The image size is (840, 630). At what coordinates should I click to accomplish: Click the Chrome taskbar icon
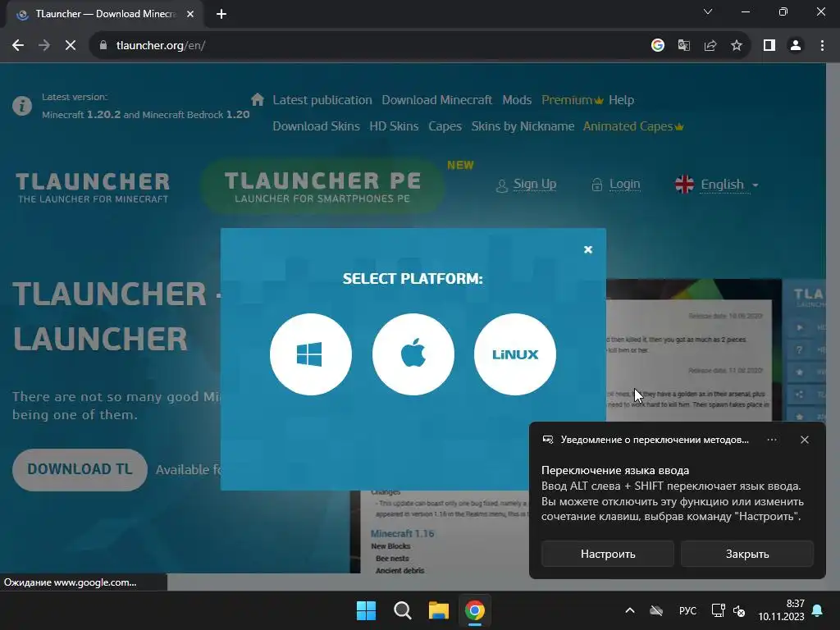(475, 610)
